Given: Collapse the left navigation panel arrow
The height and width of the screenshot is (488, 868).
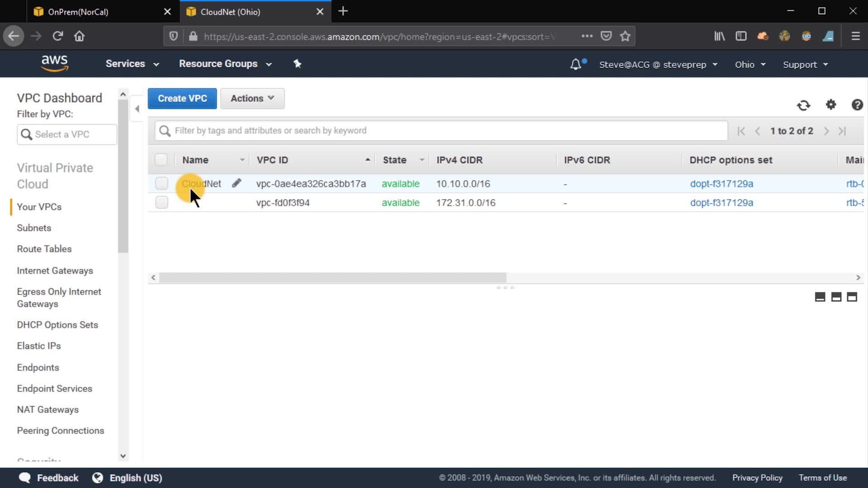Looking at the screenshot, I should pos(137,108).
